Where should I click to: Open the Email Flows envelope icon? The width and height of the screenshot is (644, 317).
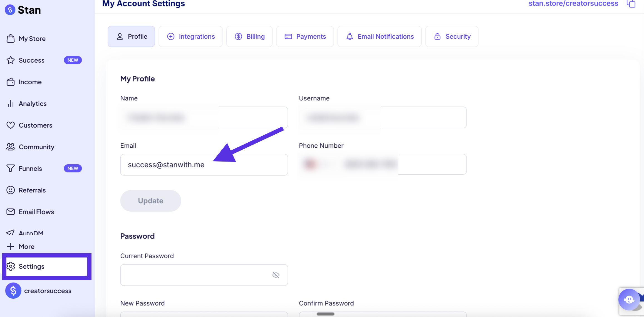coord(11,212)
